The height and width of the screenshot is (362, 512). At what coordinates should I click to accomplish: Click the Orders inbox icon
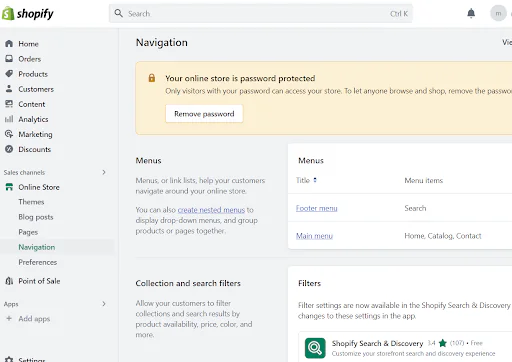9,59
